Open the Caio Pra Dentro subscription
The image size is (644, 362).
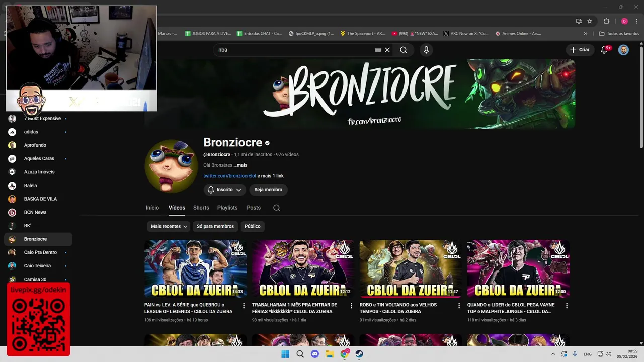[x=38, y=252]
